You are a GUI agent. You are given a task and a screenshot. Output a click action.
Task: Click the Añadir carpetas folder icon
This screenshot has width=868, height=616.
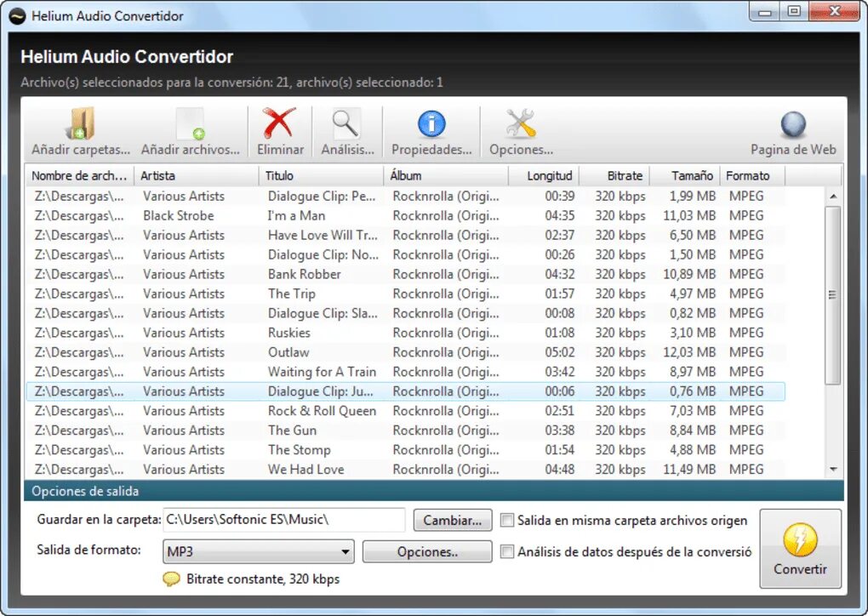80,123
